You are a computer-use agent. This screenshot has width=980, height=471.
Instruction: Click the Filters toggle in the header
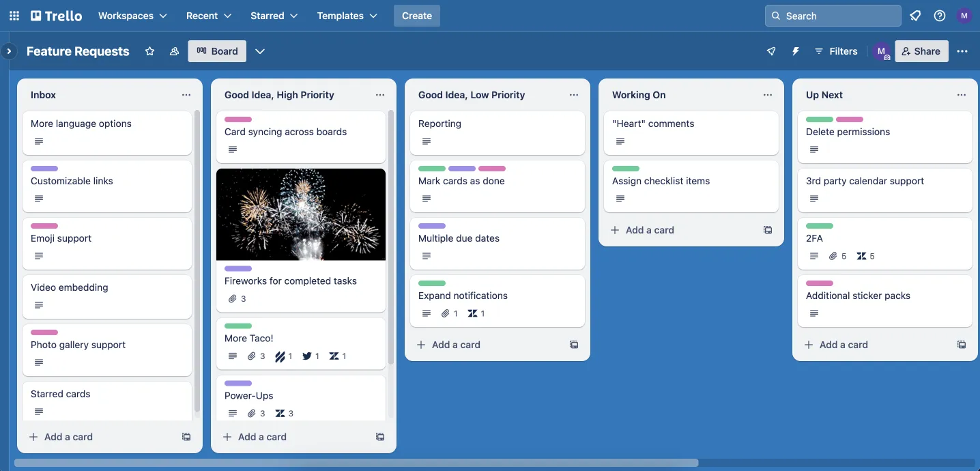coord(836,51)
